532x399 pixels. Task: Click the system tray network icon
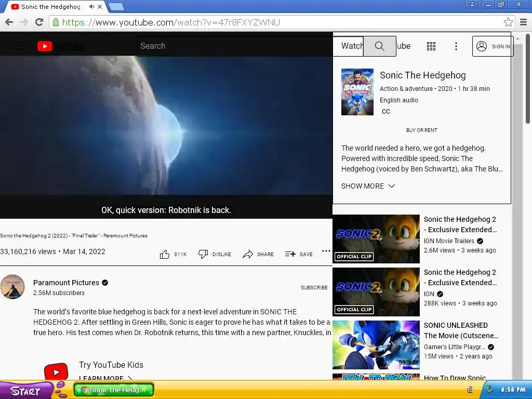coord(489,390)
